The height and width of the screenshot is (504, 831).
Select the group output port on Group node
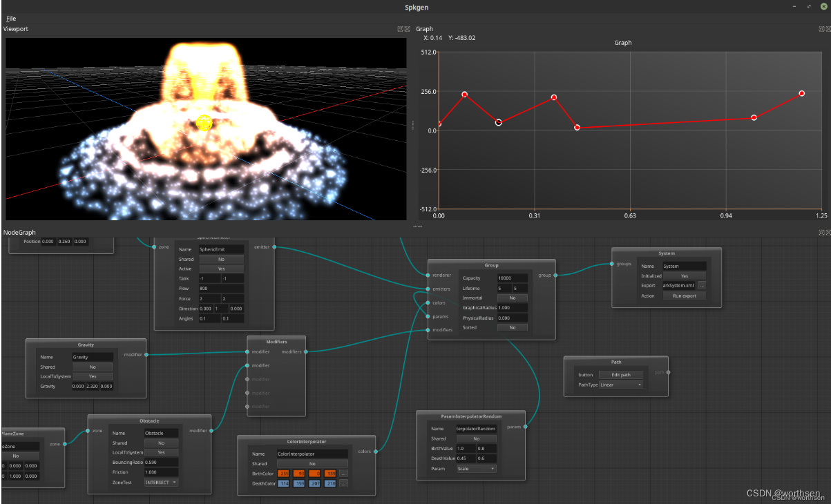[555, 275]
